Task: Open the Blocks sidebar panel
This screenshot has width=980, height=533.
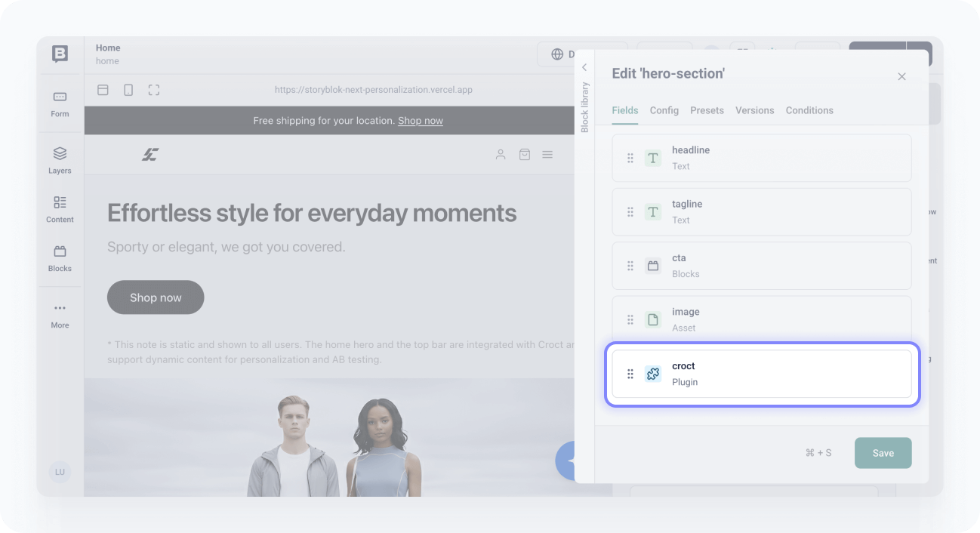Action: (x=60, y=258)
